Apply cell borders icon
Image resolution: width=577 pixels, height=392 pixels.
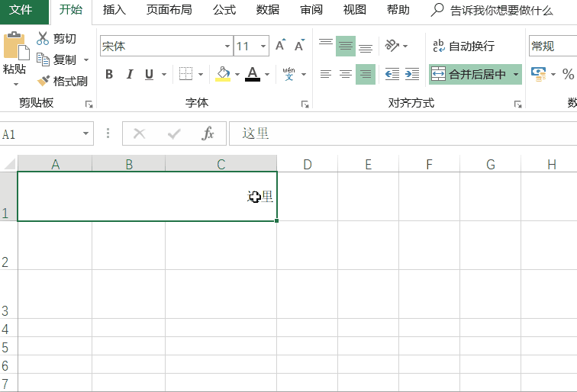tap(185, 74)
